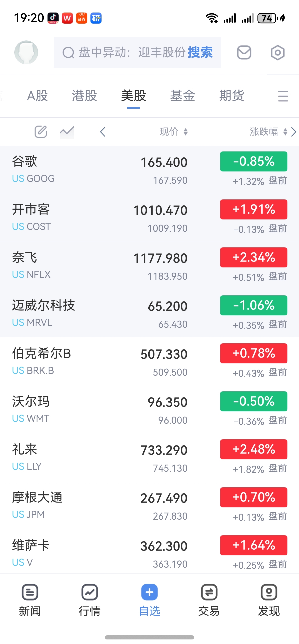Open the hexagon settings icon

277,53
